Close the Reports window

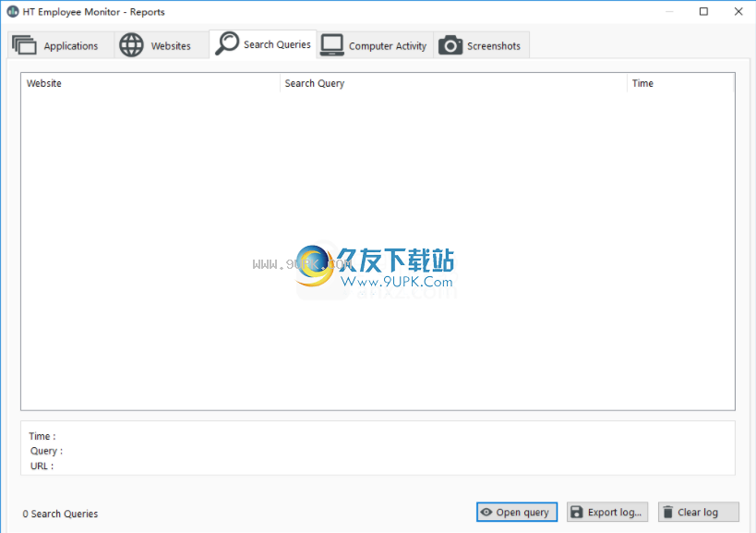[738, 12]
